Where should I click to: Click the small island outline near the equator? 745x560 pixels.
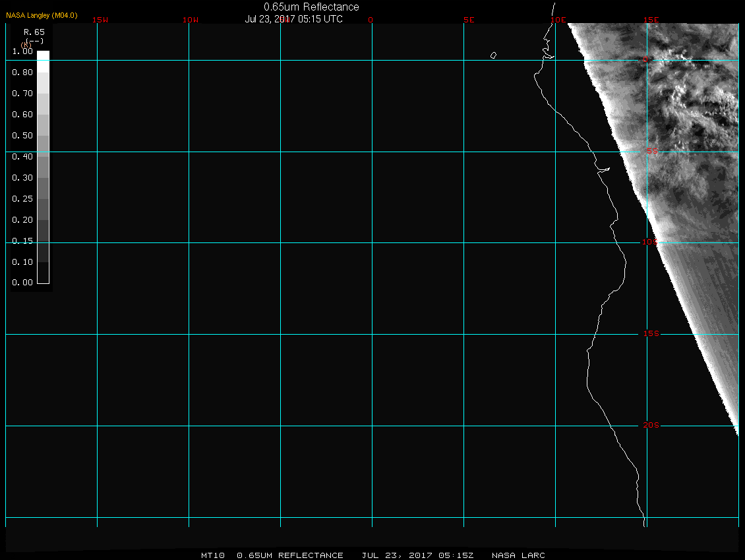pyautogui.click(x=493, y=55)
